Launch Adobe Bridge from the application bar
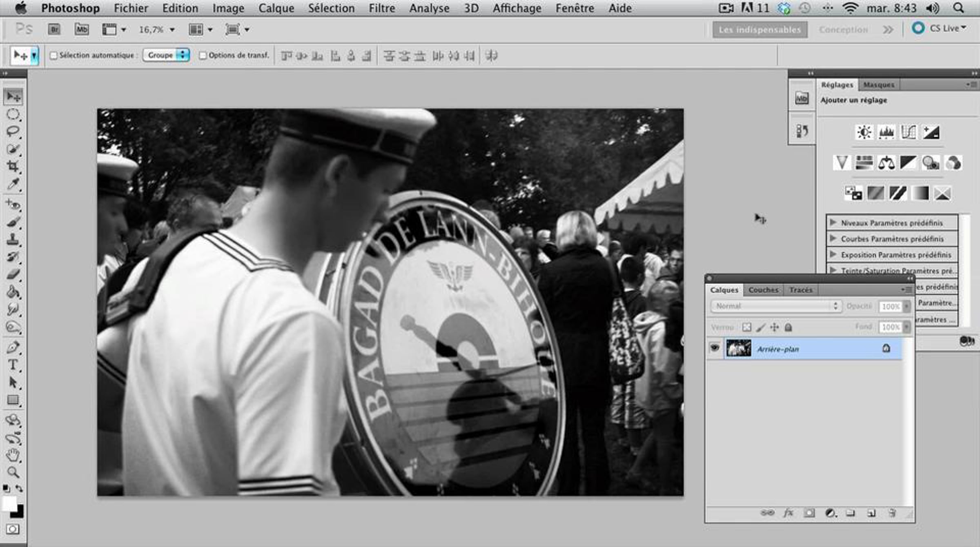Screen dimensions: 980x547 coord(54,29)
